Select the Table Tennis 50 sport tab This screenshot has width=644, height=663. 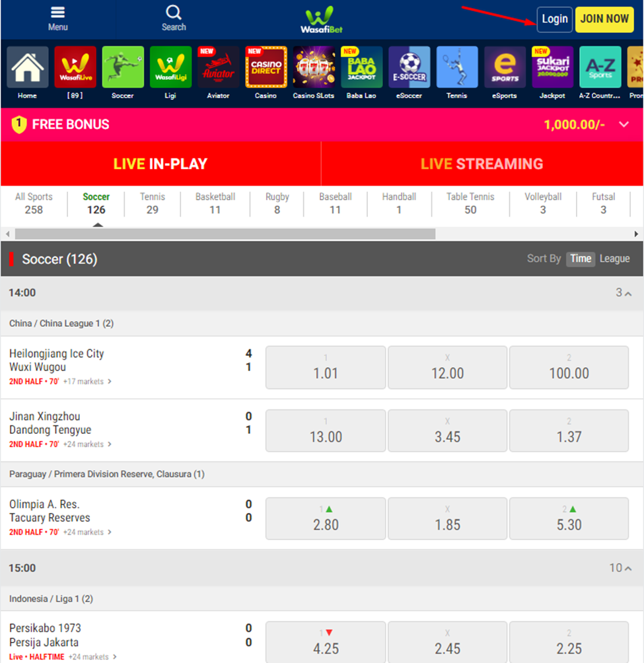[x=470, y=203]
